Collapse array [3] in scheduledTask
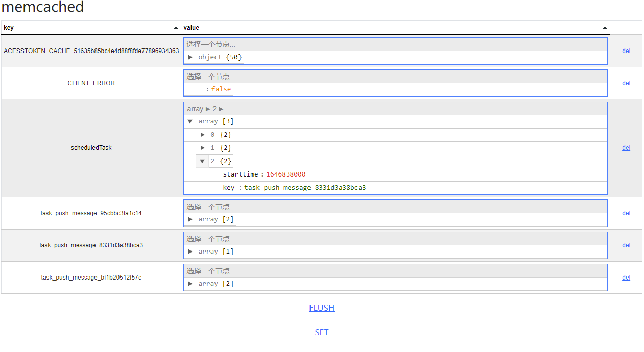 tap(190, 121)
